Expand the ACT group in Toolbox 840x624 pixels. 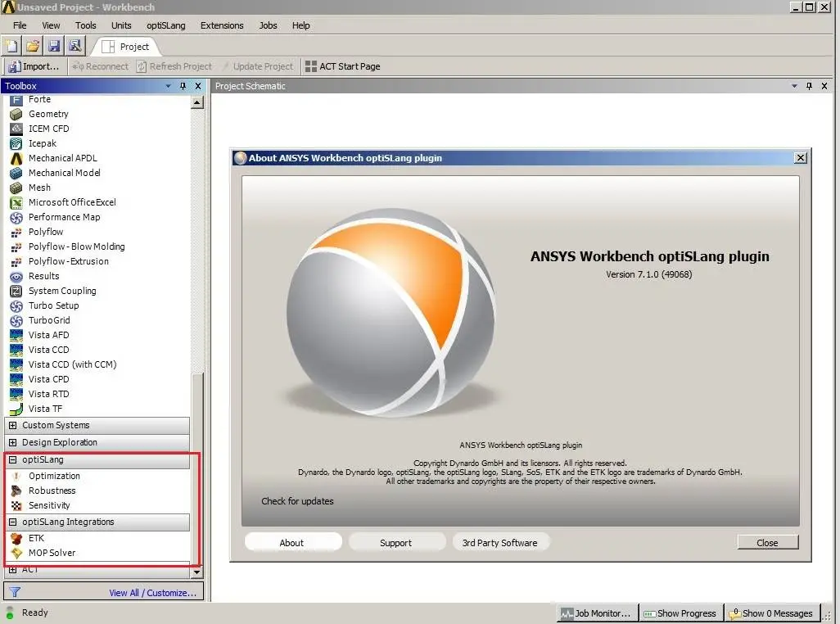(13, 569)
